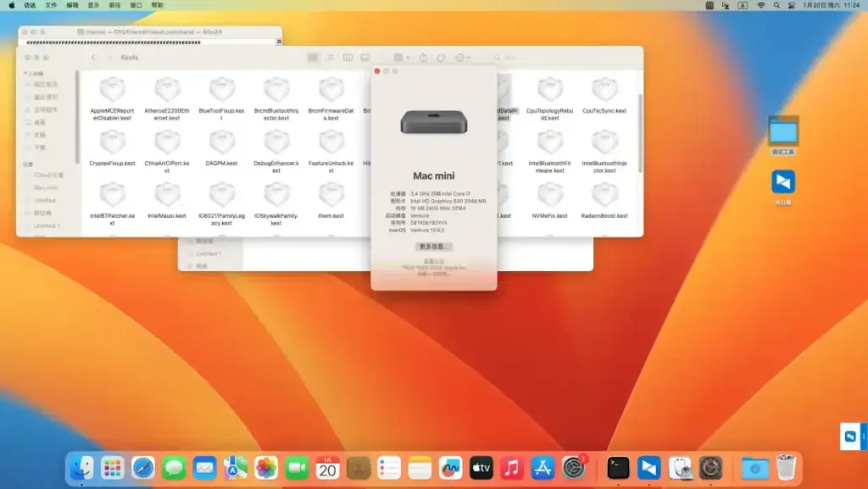Open Terminal from the Dock

pos(618,469)
